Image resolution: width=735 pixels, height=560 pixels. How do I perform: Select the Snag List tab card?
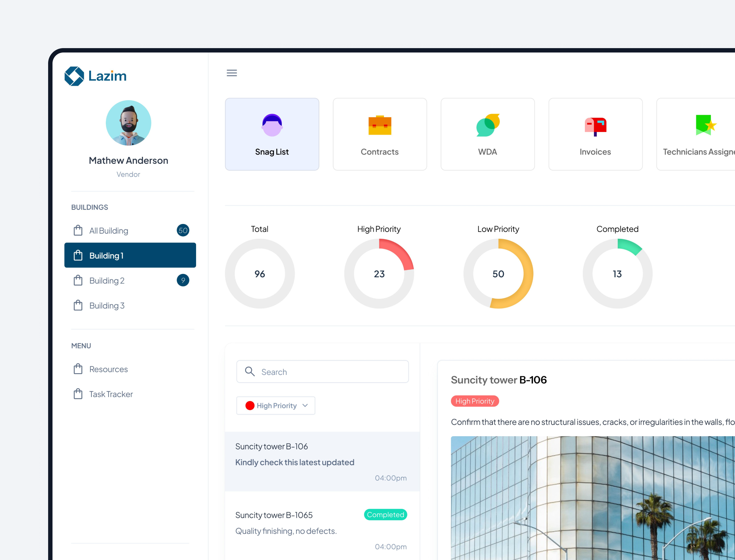point(272,134)
